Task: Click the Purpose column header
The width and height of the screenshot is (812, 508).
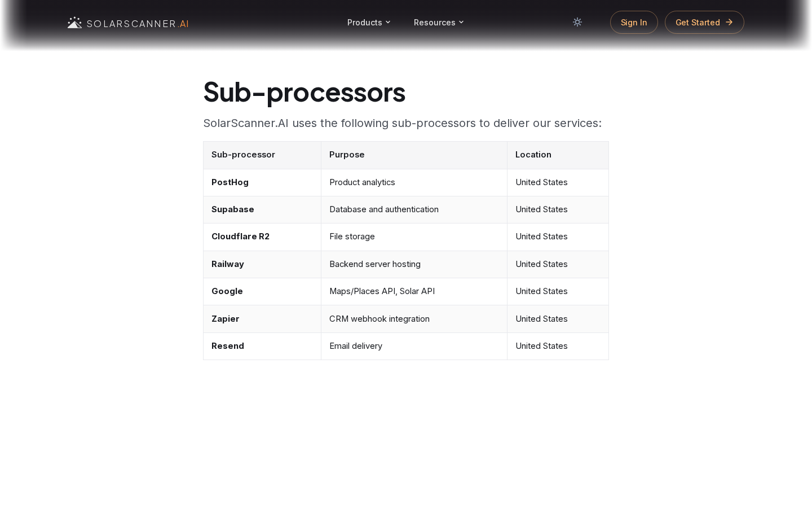Action: pyautogui.click(x=414, y=155)
